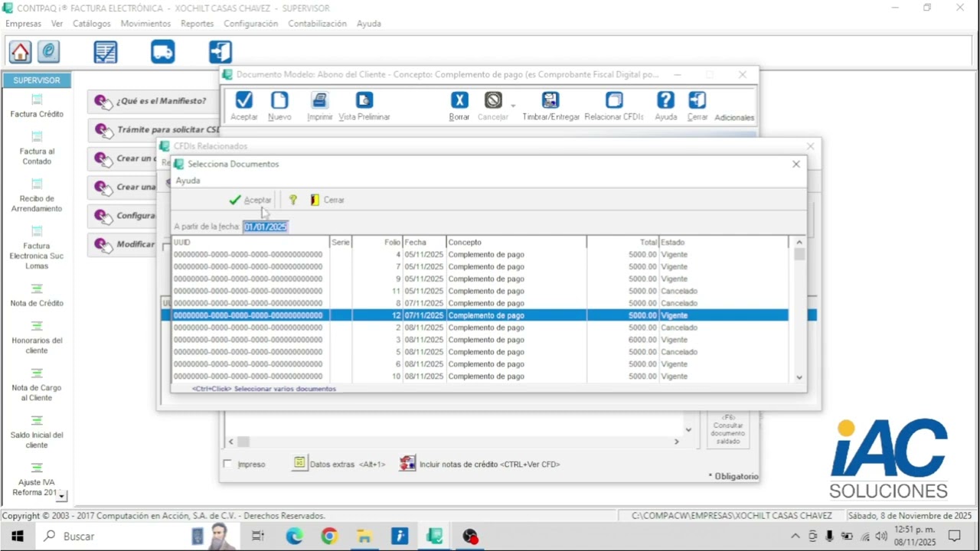Click Nuevo in Documento Modelo toolbar
This screenshot has height=551, width=980.
click(x=279, y=106)
